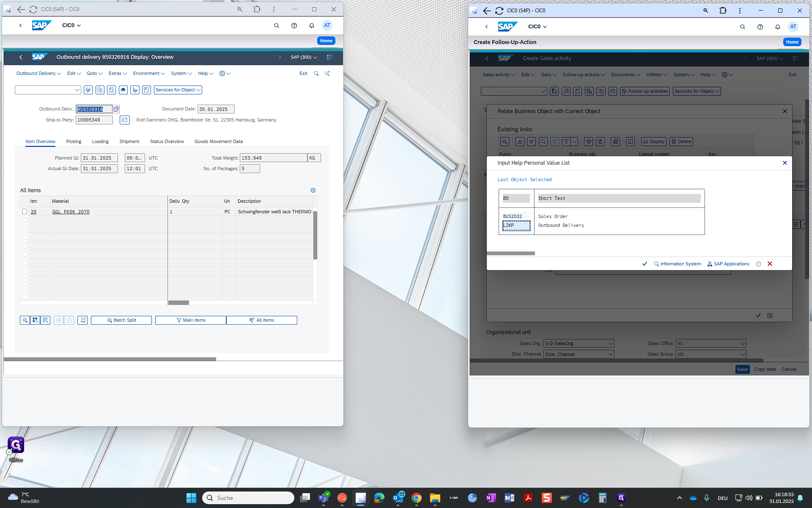Click the Main items filter button
This screenshot has height=508, width=812.
(191, 320)
